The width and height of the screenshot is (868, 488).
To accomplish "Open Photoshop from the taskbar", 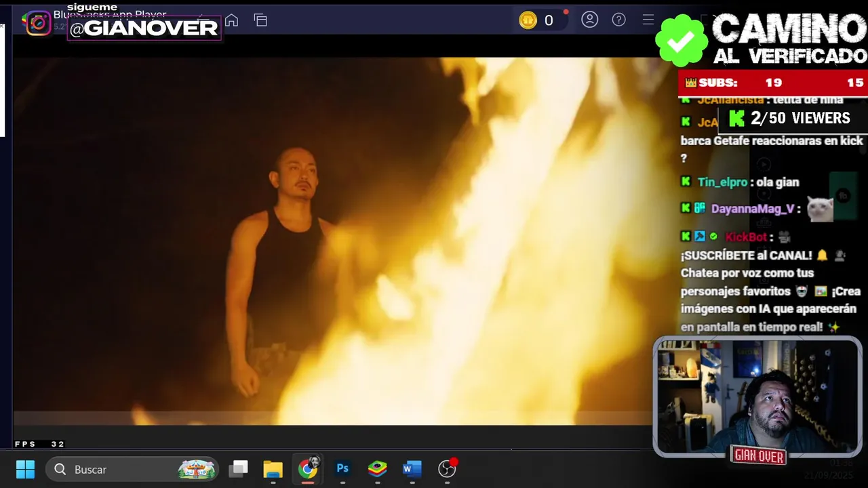I will pos(342,468).
